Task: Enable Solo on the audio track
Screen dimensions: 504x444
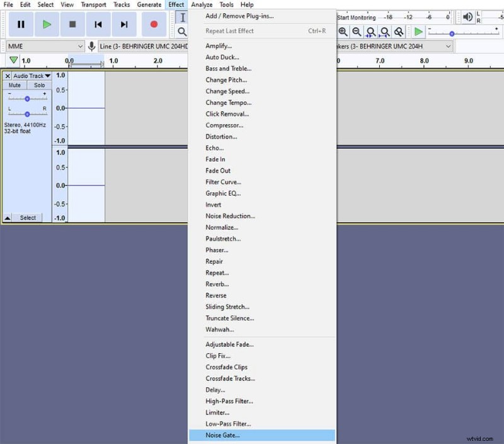Action: click(40, 85)
